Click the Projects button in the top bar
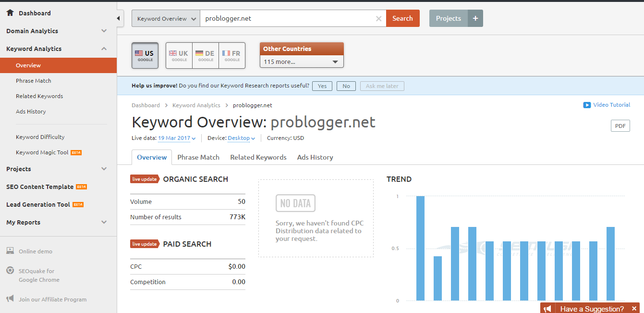 point(449,18)
